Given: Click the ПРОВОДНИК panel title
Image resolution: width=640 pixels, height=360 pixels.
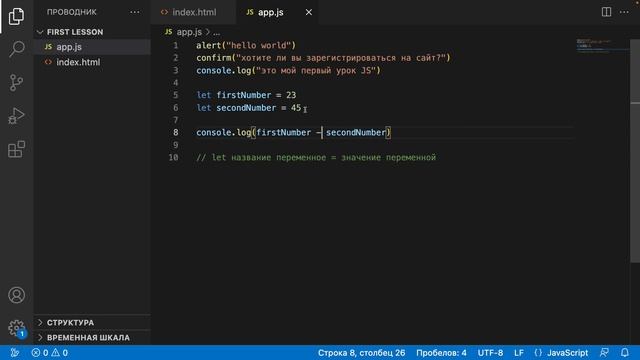Looking at the screenshot, I should click(x=71, y=12).
